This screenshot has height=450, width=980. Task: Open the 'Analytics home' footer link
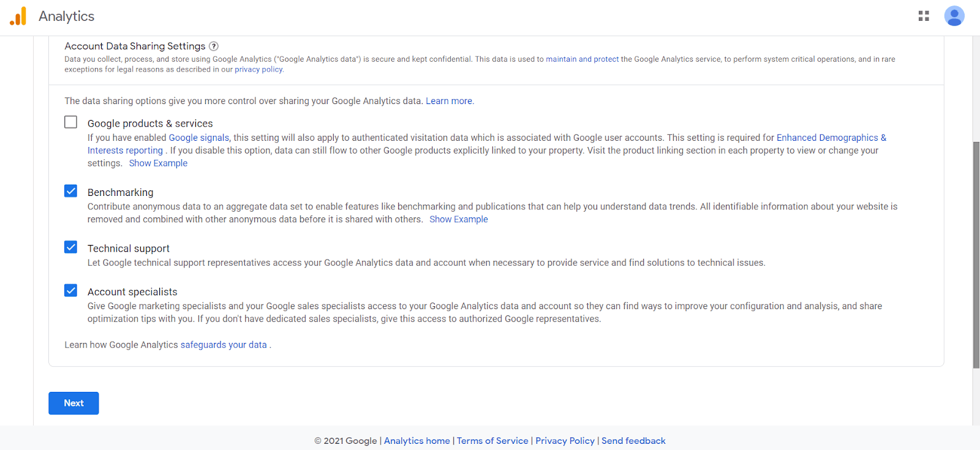[417, 441]
